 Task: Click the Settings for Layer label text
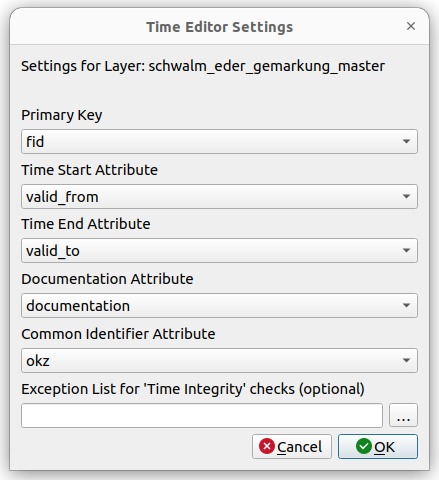point(203,66)
